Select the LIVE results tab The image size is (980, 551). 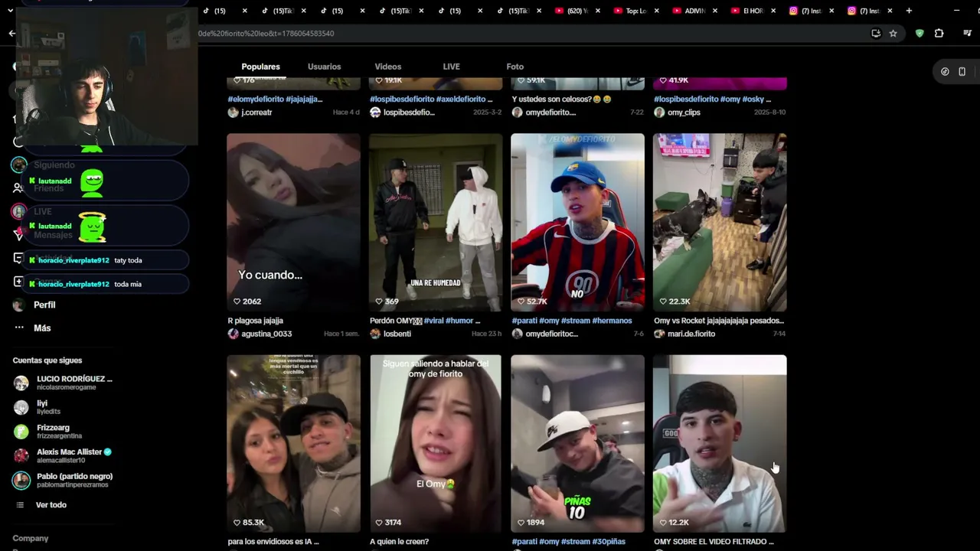tap(451, 67)
